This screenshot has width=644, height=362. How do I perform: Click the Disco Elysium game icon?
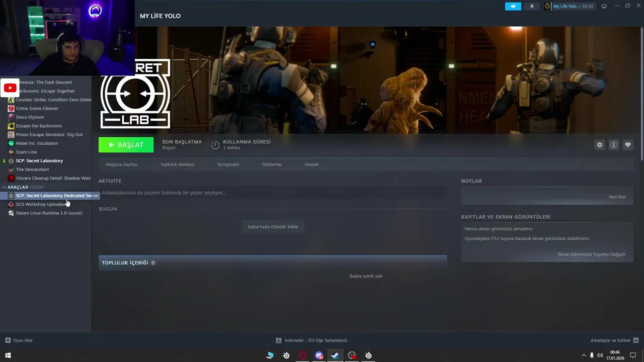pyautogui.click(x=11, y=117)
